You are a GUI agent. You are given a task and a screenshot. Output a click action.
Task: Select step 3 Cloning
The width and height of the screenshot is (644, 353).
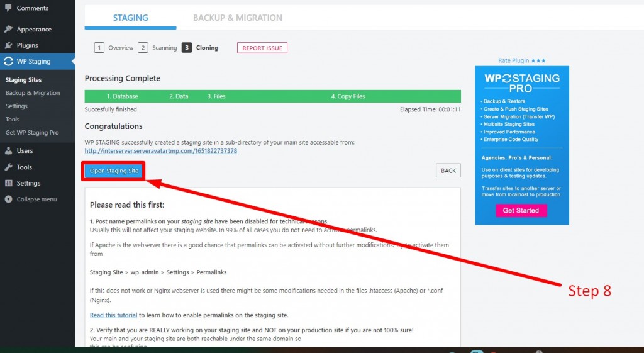[x=200, y=48]
